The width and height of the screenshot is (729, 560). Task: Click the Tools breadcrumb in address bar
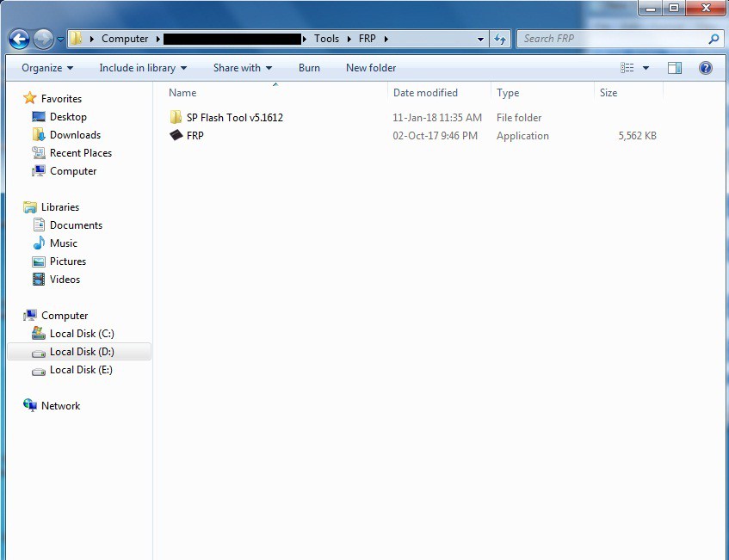pyautogui.click(x=326, y=39)
